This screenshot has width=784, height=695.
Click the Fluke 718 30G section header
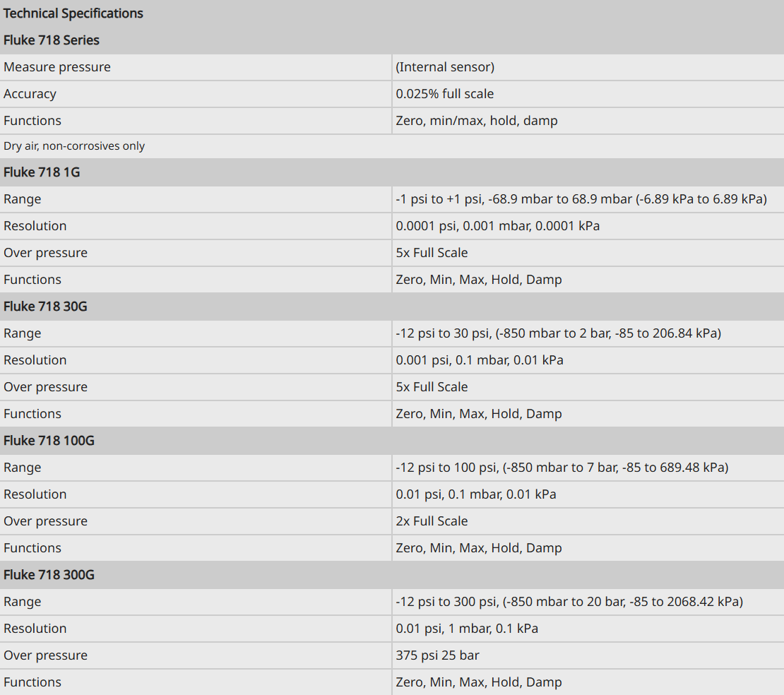click(392, 307)
